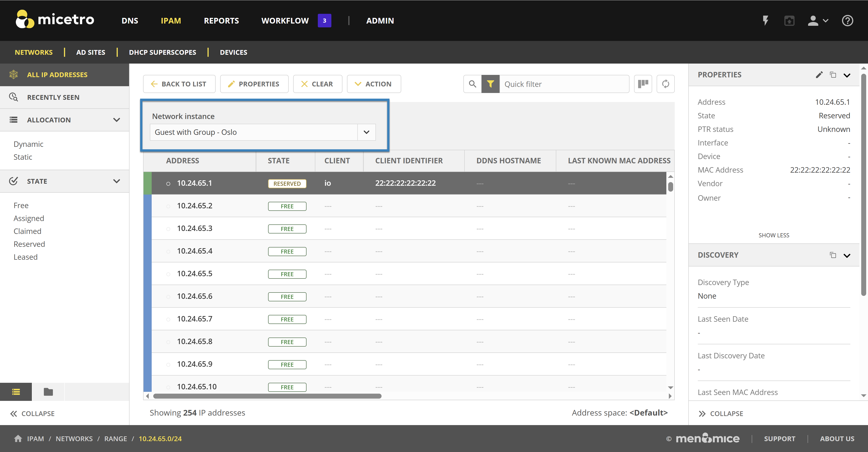Click the quick command lightning bolt icon

[765, 21]
